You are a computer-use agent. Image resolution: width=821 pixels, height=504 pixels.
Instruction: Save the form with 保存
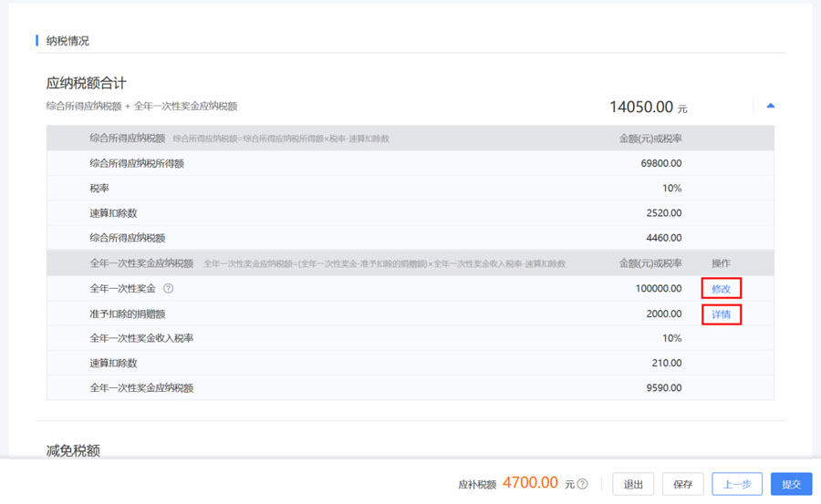point(682,484)
